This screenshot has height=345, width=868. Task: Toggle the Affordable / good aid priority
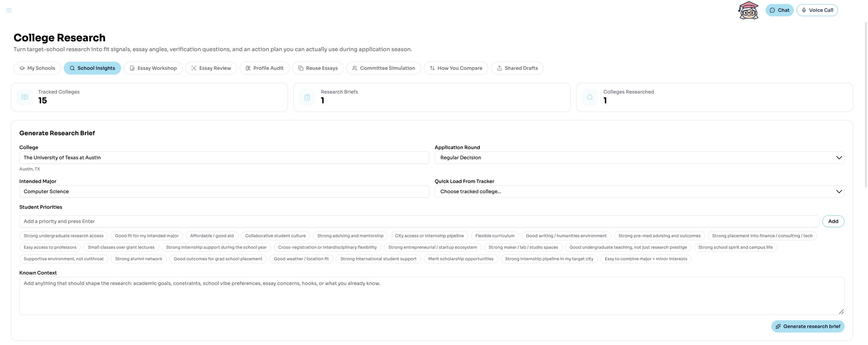pyautogui.click(x=212, y=236)
